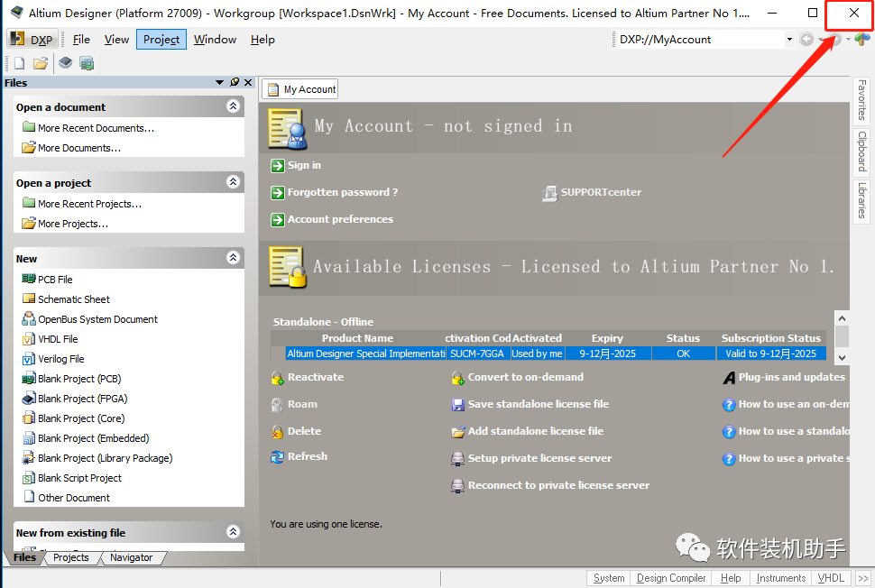Click the Reactivate license action
This screenshot has width=875, height=588.
click(x=316, y=377)
